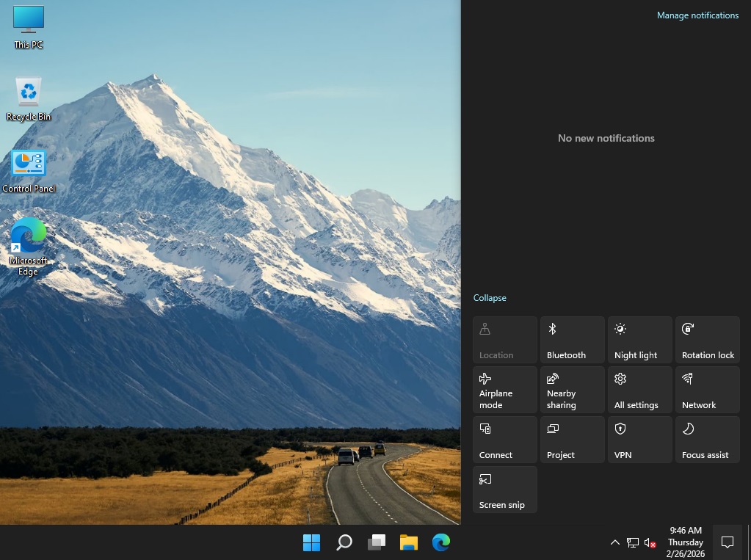Click the muted volume tray icon
This screenshot has width=751, height=560.
pos(650,543)
